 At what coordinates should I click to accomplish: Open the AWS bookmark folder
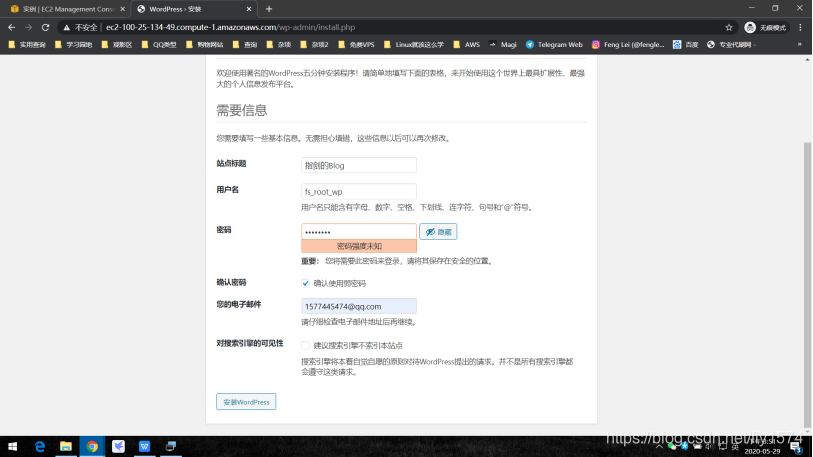click(467, 45)
